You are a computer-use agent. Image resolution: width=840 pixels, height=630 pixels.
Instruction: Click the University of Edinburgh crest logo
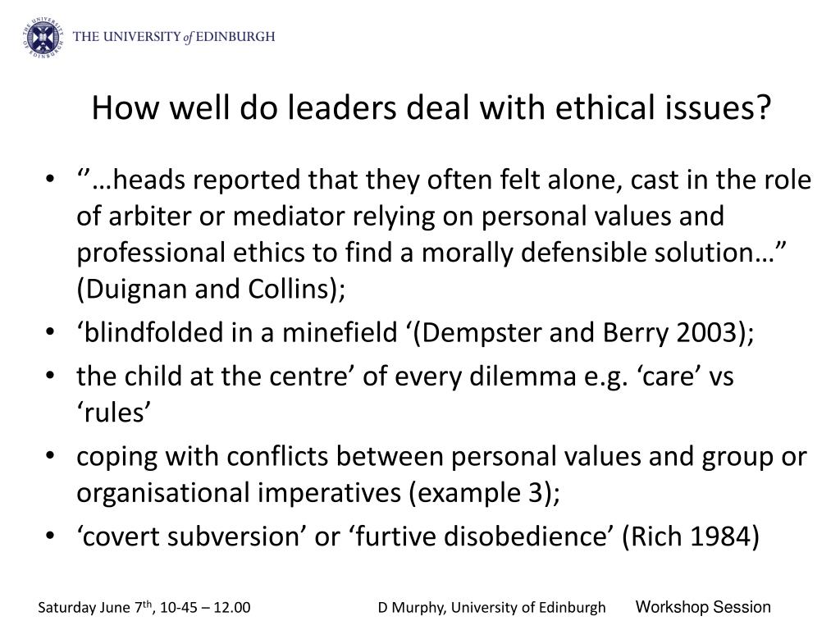pos(44,38)
